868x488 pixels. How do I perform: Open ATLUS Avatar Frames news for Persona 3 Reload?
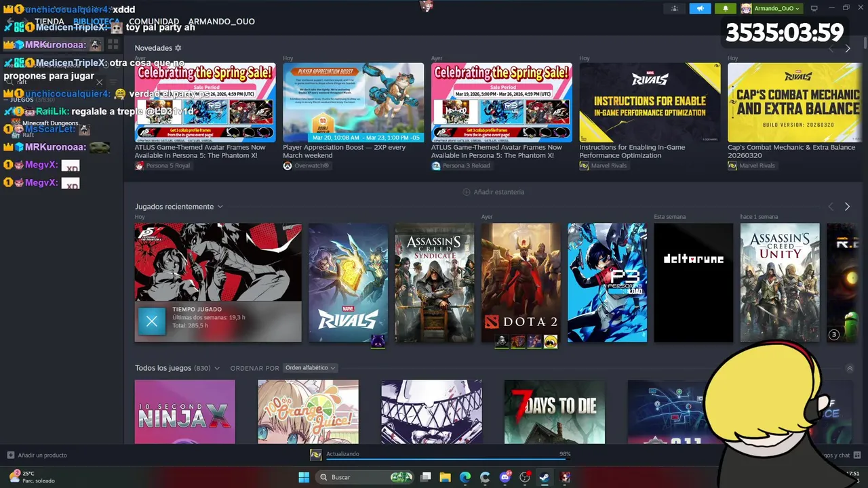point(502,112)
